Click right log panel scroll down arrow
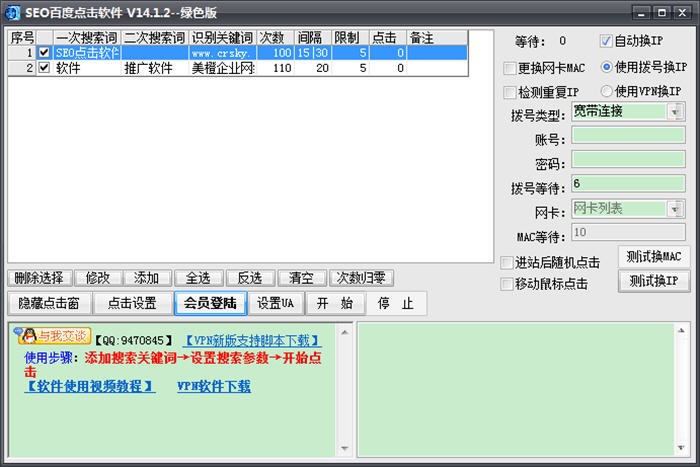Screen dimensions: 700x467 point(681,448)
